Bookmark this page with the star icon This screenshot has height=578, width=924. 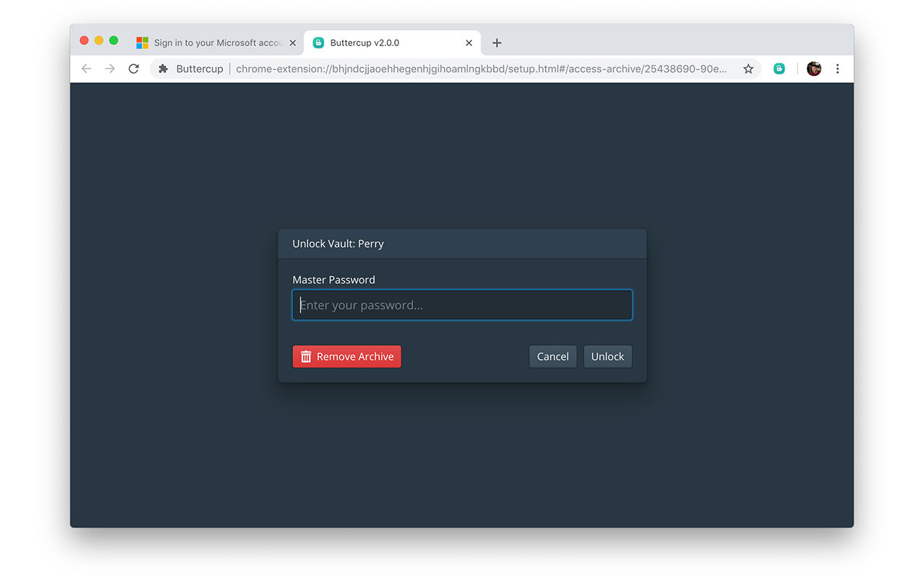(749, 69)
